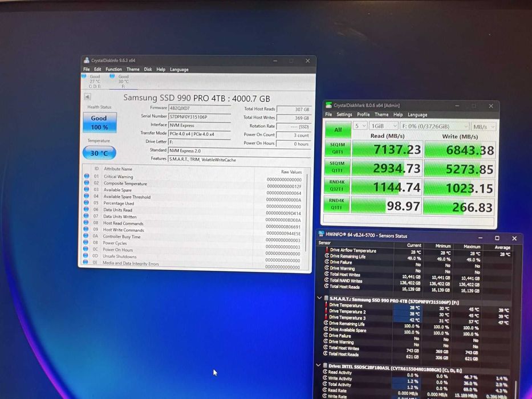
Task: Run the RND4K Q1T1 benchmark
Action: [x=337, y=204]
